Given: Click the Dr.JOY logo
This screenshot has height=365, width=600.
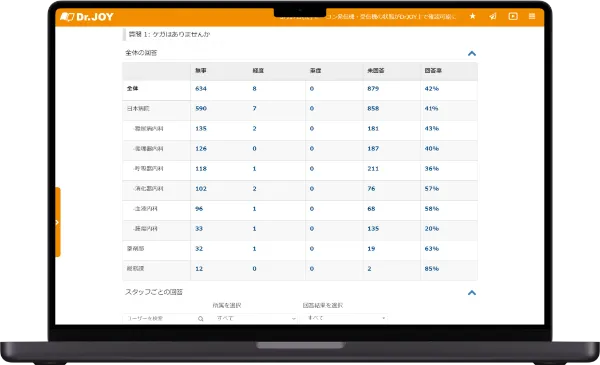Looking at the screenshot, I should pos(87,17).
